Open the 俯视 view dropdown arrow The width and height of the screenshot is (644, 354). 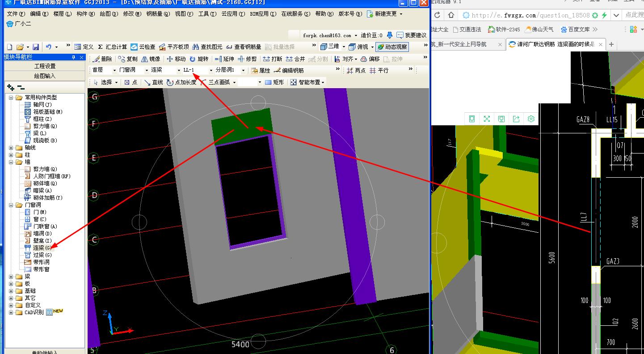372,47
